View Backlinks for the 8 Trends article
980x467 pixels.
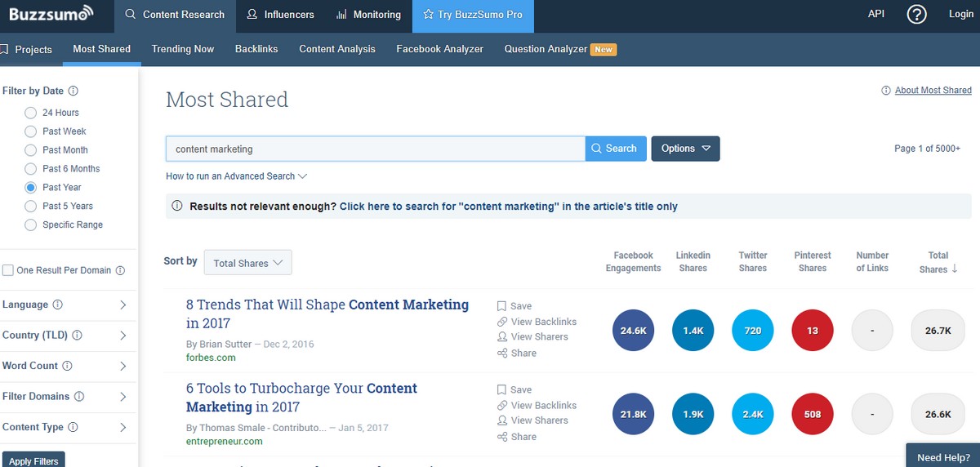(537, 322)
